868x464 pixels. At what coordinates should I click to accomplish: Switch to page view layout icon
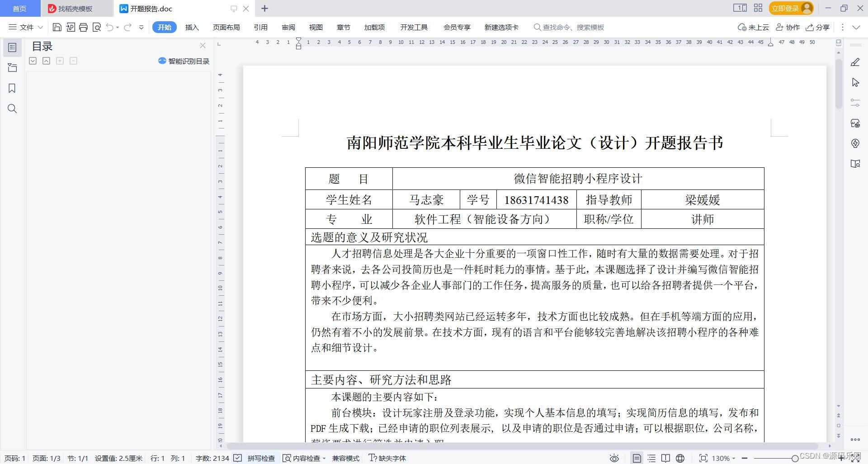pos(637,458)
